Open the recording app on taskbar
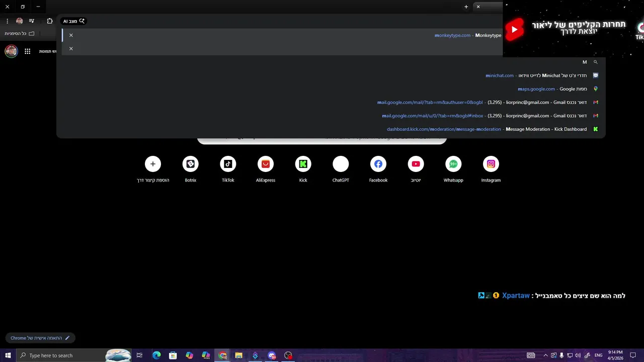The height and width of the screenshot is (362, 644). click(x=288, y=355)
